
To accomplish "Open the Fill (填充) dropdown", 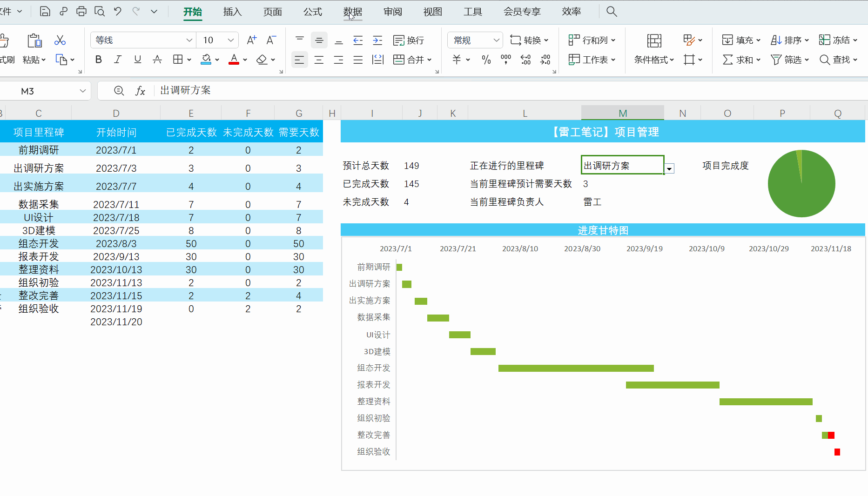I will [x=741, y=40].
